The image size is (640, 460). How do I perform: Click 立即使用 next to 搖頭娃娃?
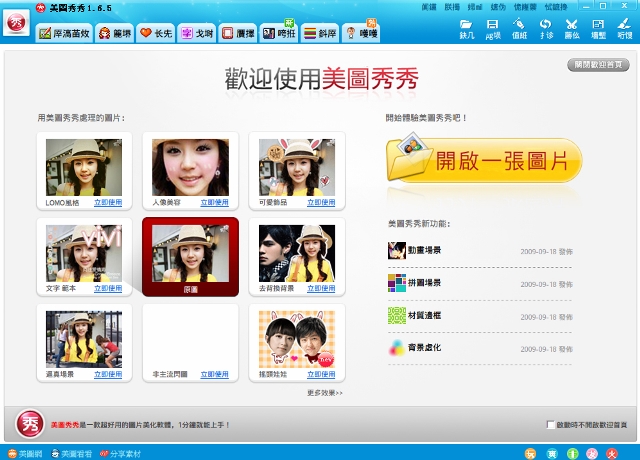tap(321, 374)
